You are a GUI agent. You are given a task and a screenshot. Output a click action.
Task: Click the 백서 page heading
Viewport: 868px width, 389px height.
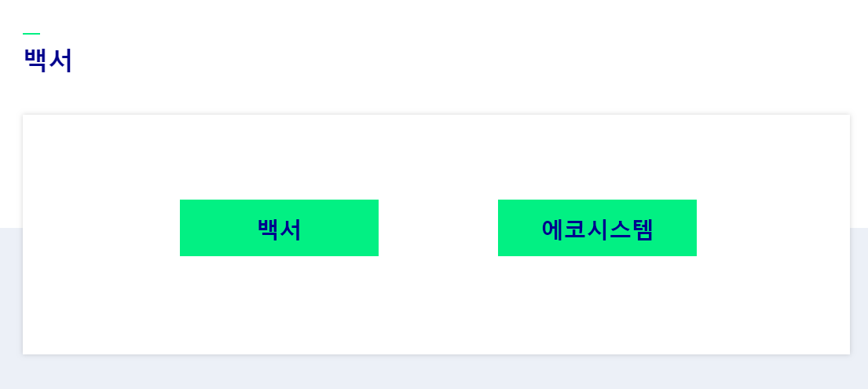click(48, 61)
